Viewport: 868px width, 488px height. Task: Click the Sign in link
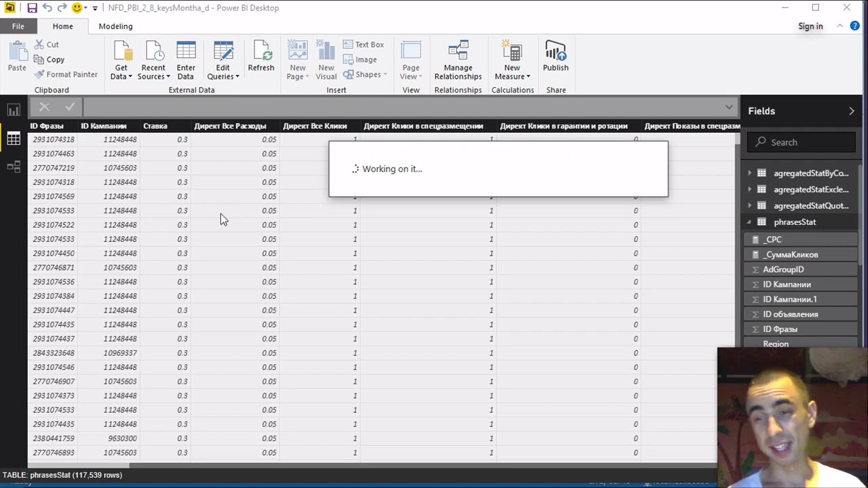click(x=810, y=26)
